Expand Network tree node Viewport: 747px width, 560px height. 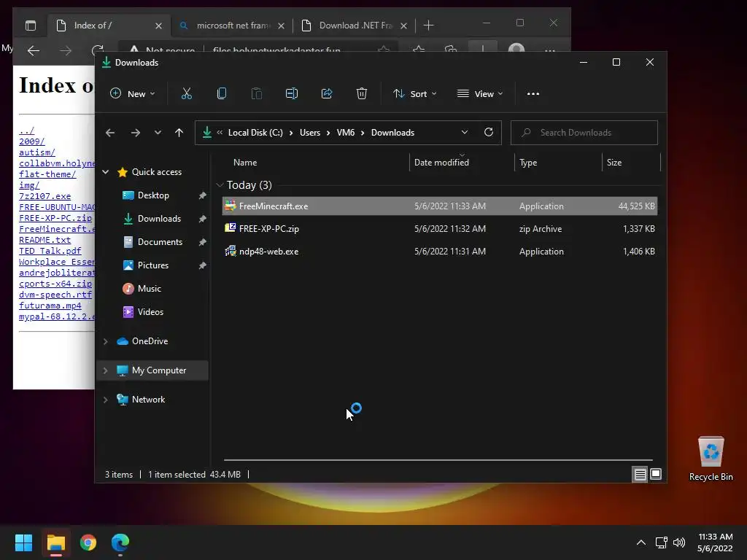point(106,400)
